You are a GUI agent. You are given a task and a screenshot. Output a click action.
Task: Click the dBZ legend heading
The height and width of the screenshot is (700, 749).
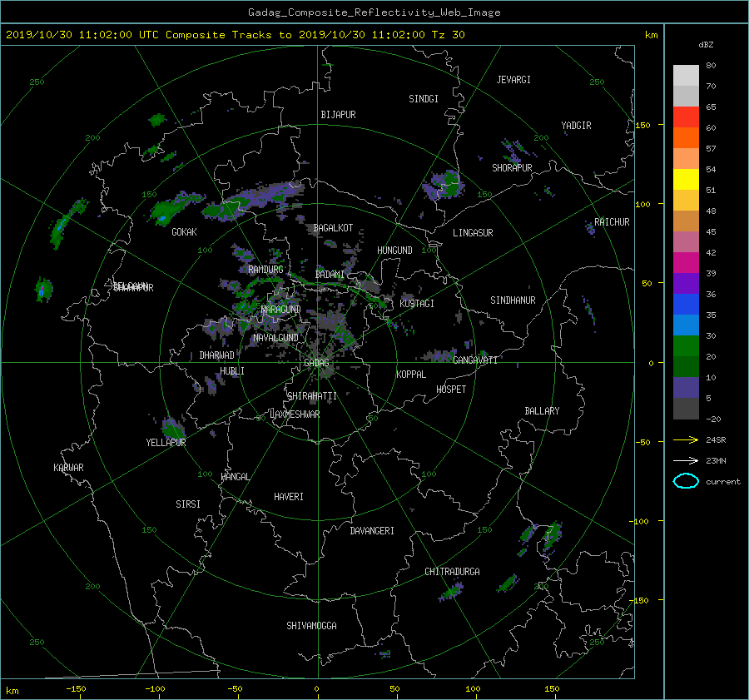pos(706,45)
